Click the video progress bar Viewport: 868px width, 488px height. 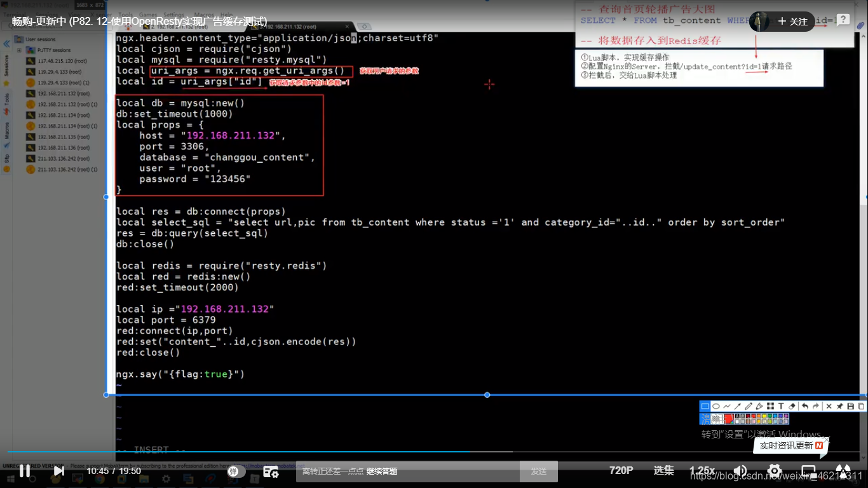(x=434, y=452)
